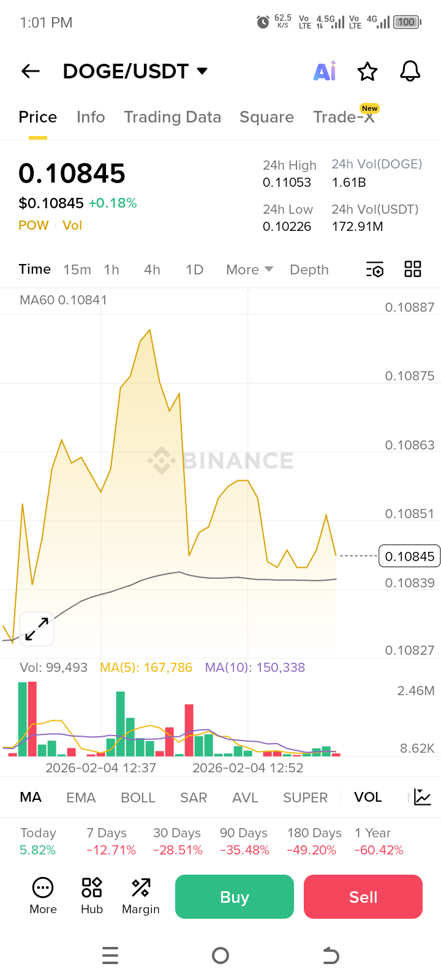Open indicator chart settings icon
The height and width of the screenshot is (980, 441).
click(x=423, y=797)
